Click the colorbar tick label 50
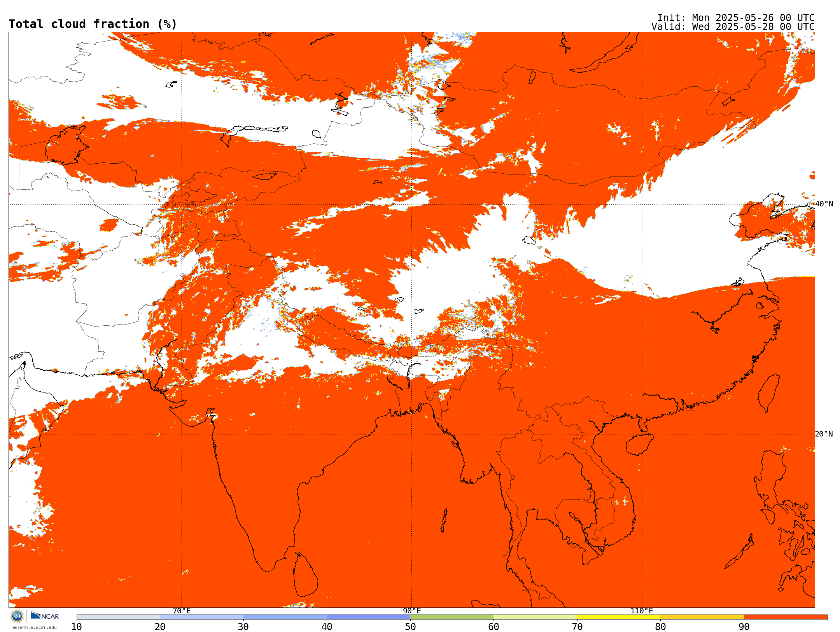The image size is (840, 632). [x=410, y=627]
